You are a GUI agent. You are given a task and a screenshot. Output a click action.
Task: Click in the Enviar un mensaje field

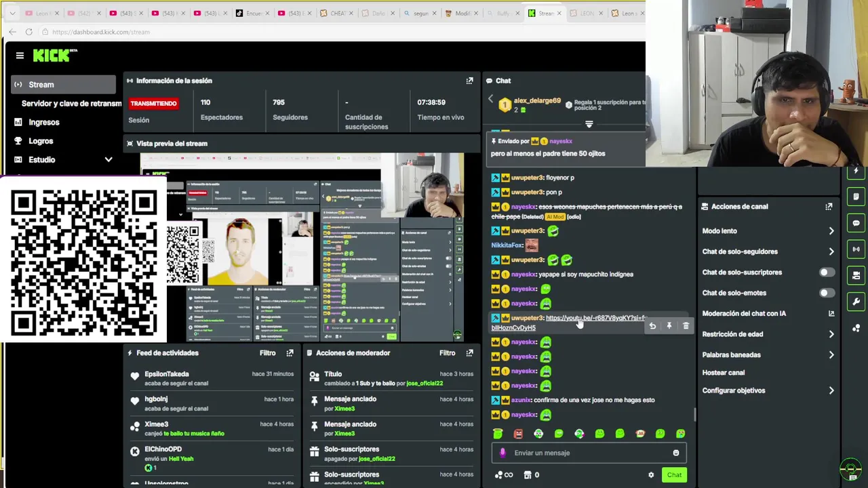click(589, 453)
